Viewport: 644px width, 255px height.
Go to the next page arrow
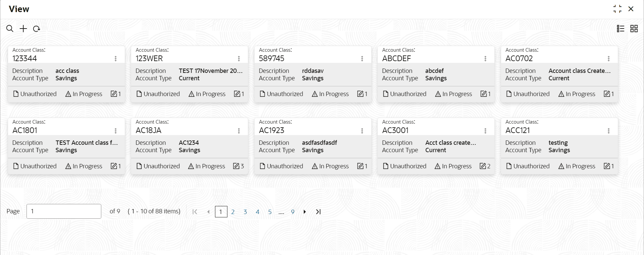(x=305, y=212)
